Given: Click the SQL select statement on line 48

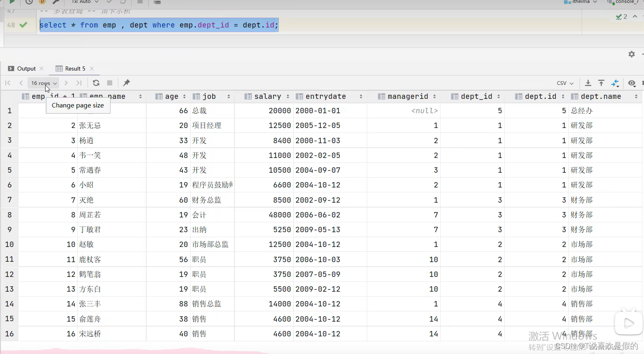Looking at the screenshot, I should click(x=159, y=25).
